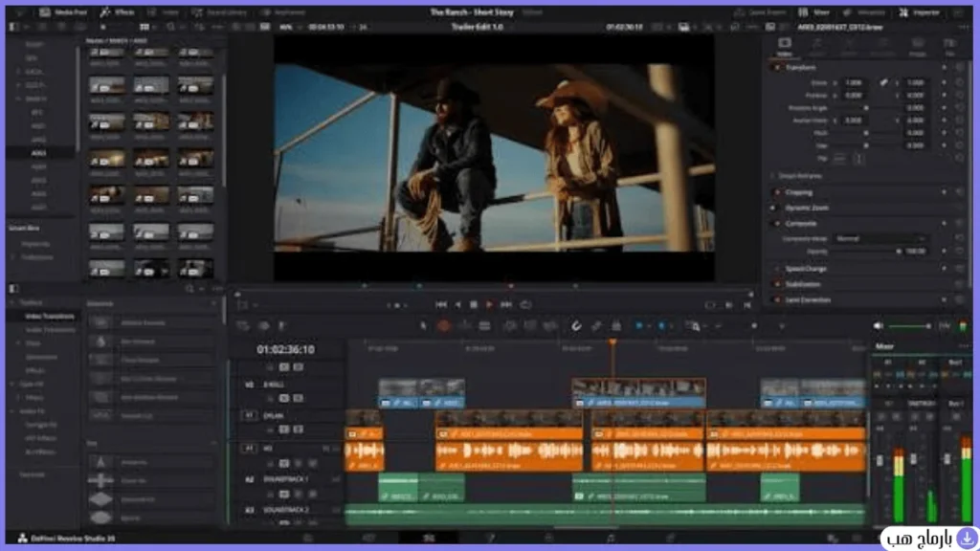Play the clip in reverse
The width and height of the screenshot is (980, 551).
(458, 305)
